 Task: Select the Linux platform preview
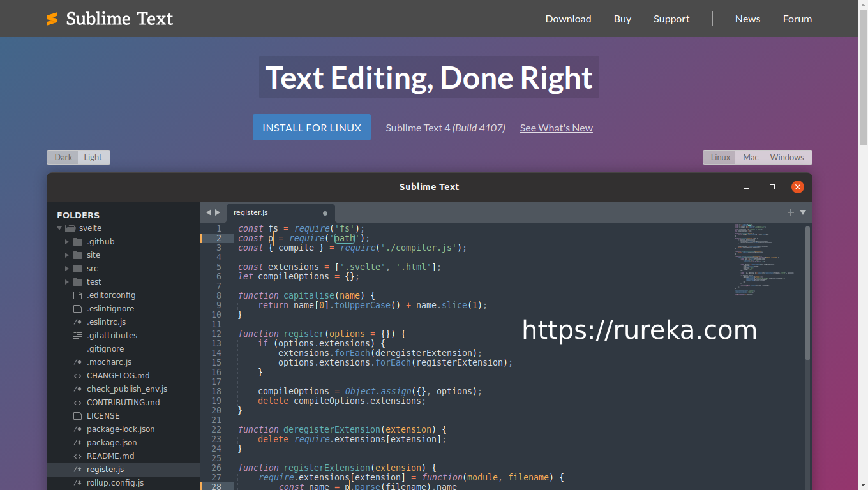(721, 157)
